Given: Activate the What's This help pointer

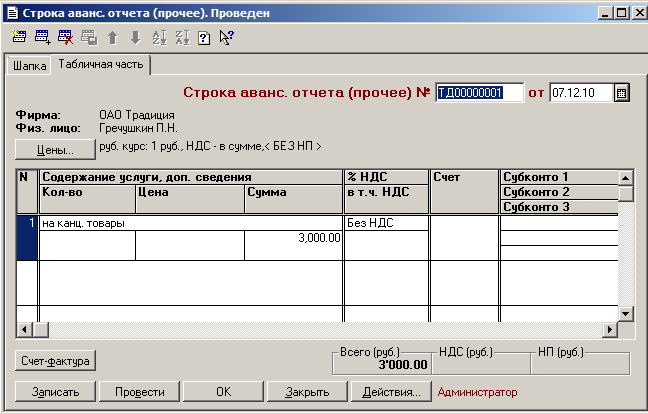Looking at the screenshot, I should click(x=227, y=38).
